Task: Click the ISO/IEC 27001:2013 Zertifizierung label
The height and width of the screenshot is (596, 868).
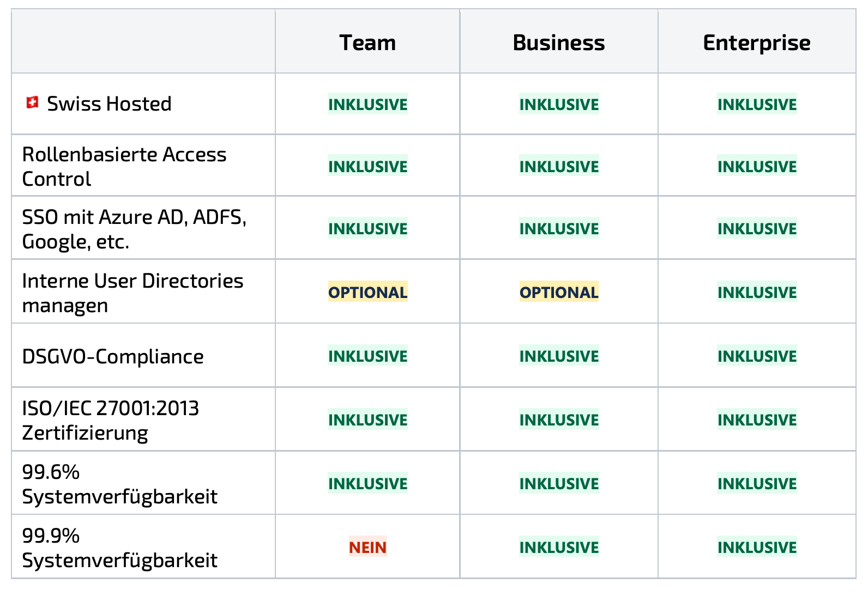Action: [111, 420]
